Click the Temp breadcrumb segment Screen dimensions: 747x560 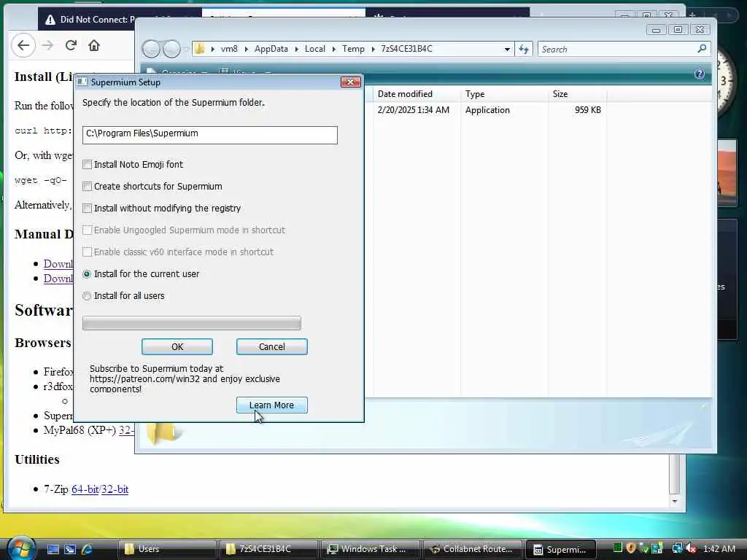coord(353,49)
